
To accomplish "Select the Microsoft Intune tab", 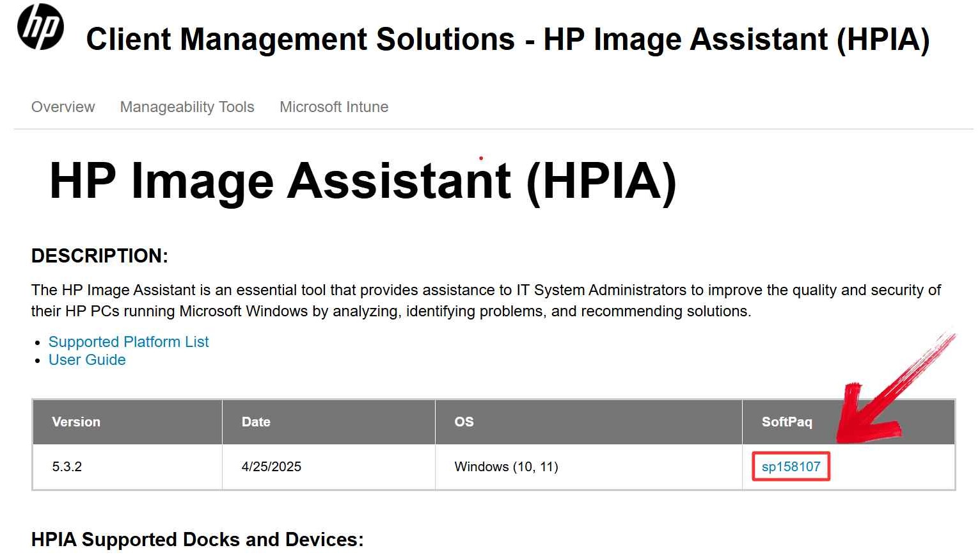I will click(x=333, y=107).
